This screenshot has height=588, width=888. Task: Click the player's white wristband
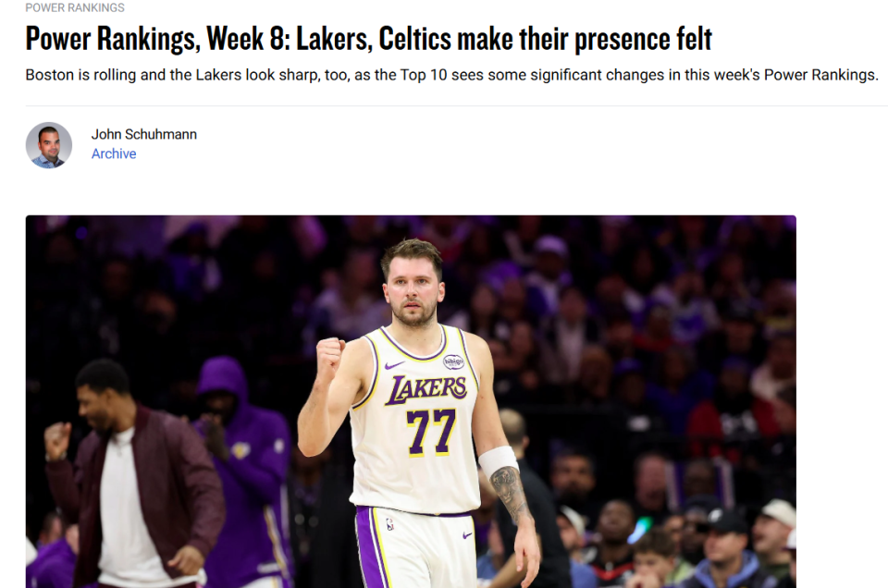point(499,459)
